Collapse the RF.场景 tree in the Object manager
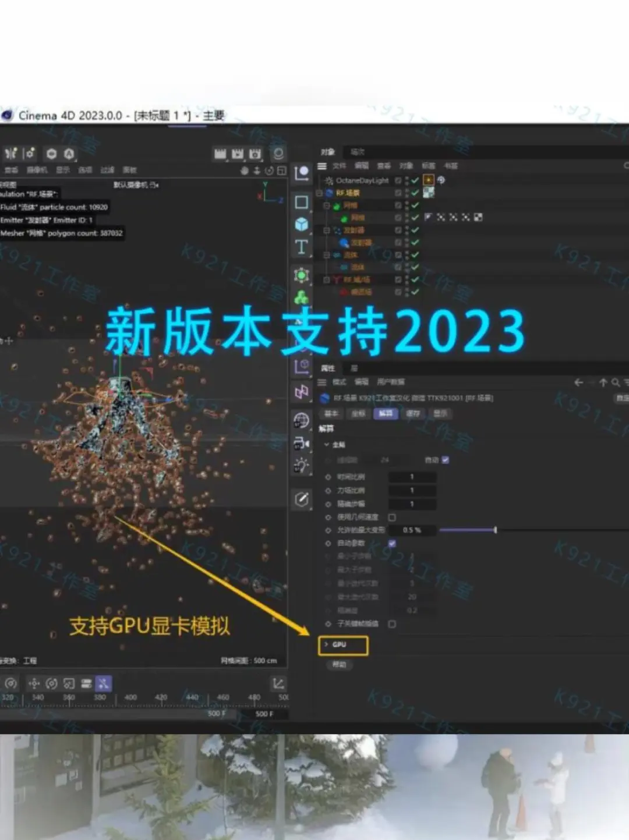Viewport: 629px width, 840px height. pos(319,193)
